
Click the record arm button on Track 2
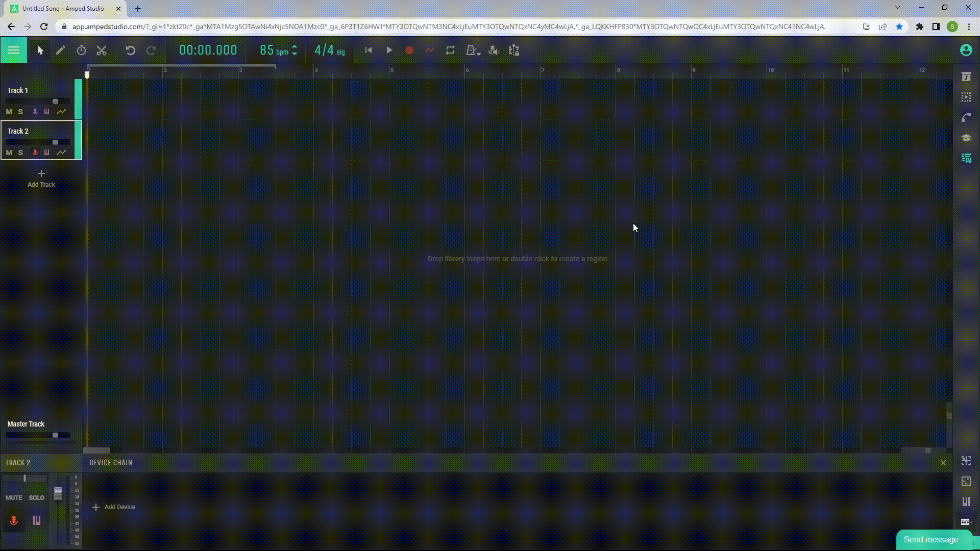pyautogui.click(x=34, y=152)
